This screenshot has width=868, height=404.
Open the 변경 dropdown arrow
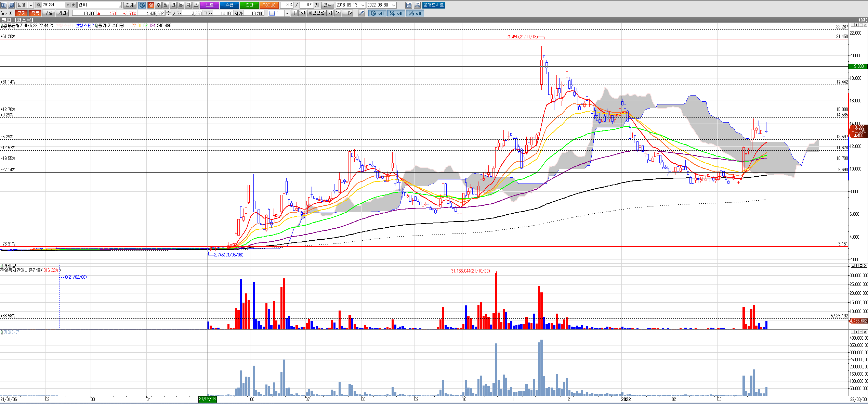pyautogui.click(x=31, y=5)
